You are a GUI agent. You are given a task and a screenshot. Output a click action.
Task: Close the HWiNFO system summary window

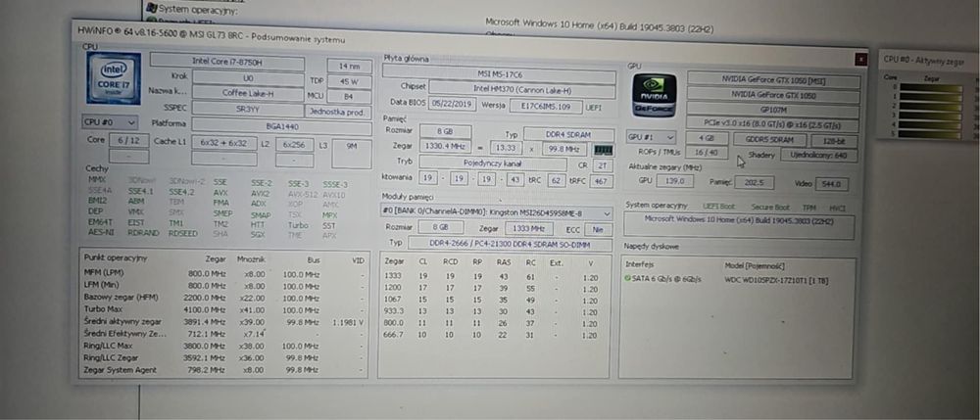(861, 58)
